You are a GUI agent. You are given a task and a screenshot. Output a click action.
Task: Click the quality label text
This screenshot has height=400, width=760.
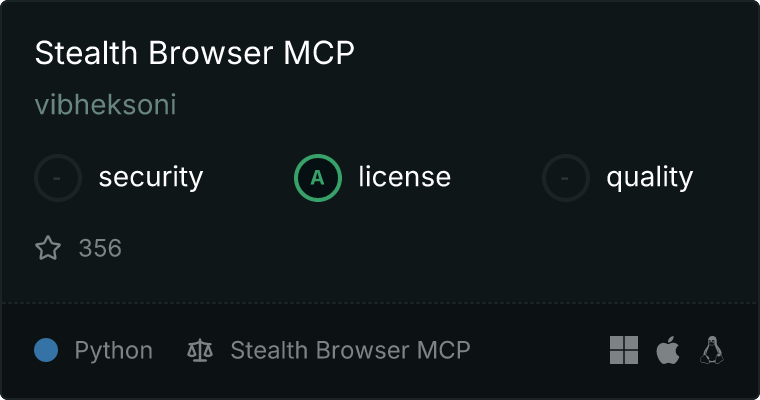click(649, 177)
